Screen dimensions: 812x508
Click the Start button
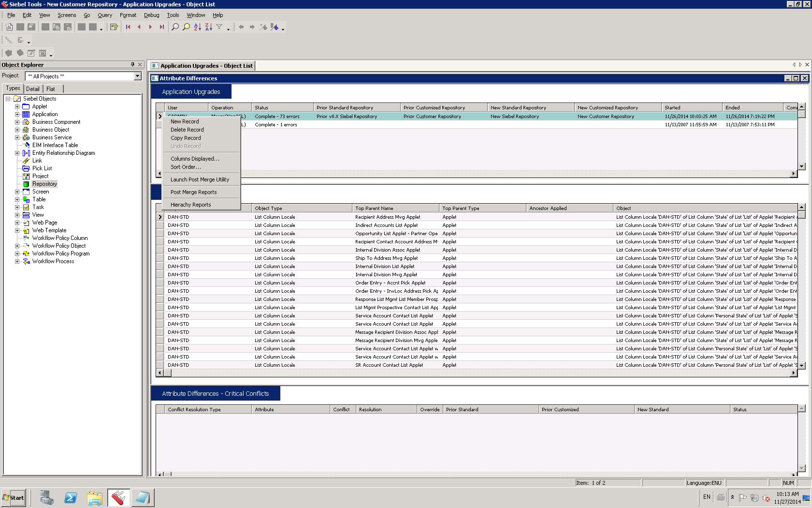click(14, 498)
